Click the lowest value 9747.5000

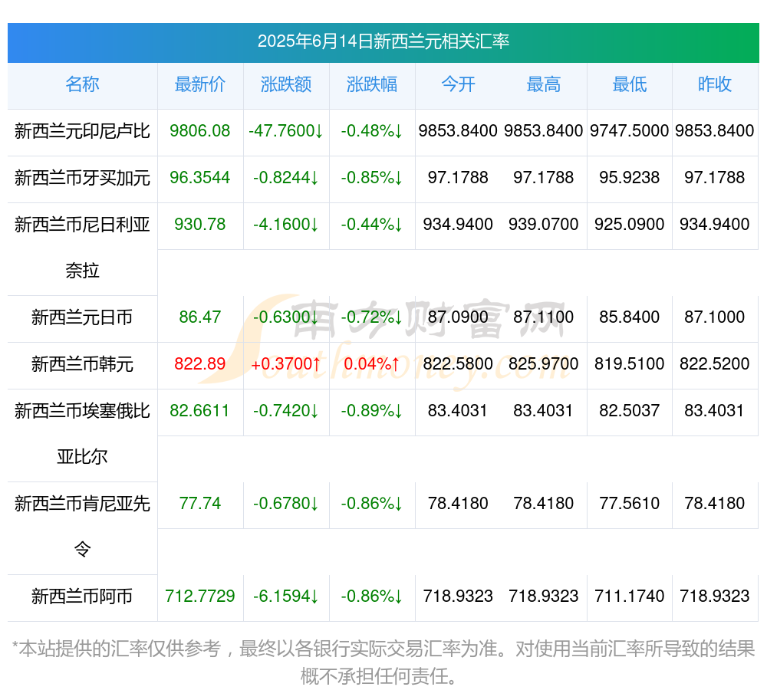(630, 131)
